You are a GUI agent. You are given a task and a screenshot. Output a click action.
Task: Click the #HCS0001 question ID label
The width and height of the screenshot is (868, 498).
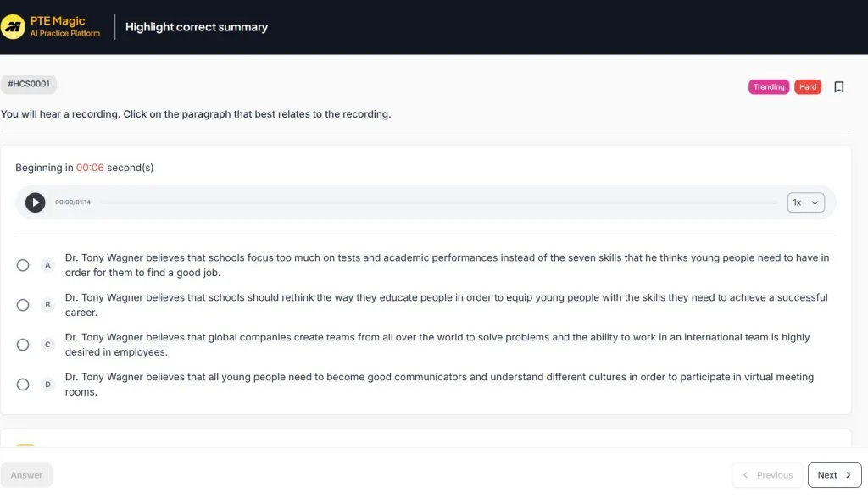tap(29, 84)
